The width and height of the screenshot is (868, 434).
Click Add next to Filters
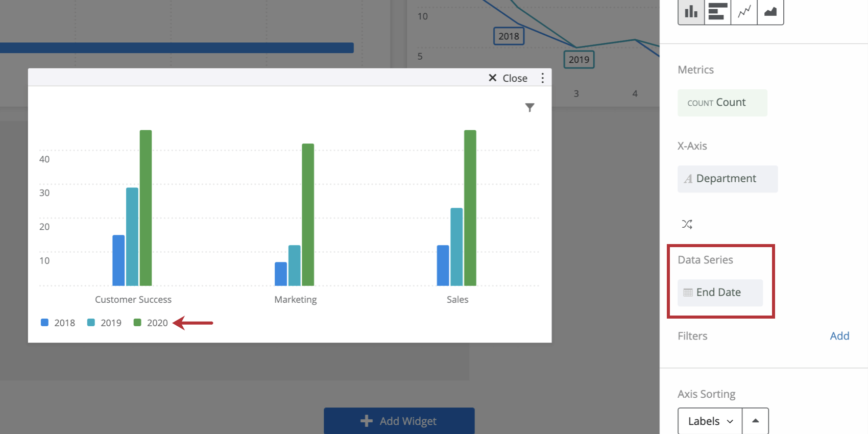[839, 336]
